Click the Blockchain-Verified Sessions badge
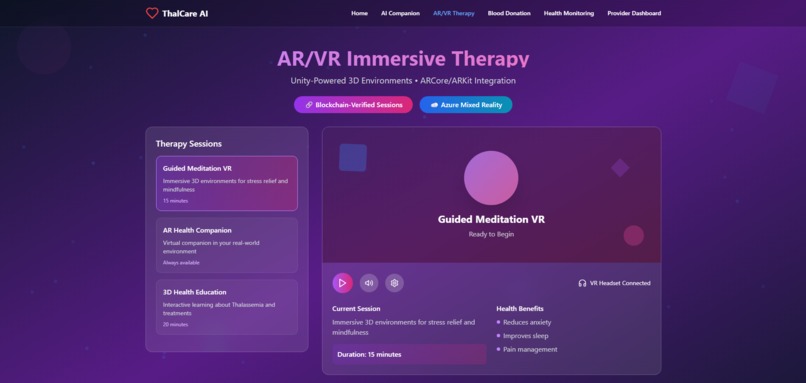Viewport: 806px width, 383px height. point(353,105)
